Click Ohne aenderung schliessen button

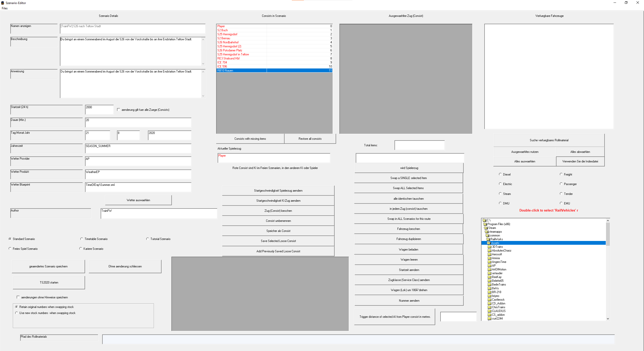click(x=125, y=266)
